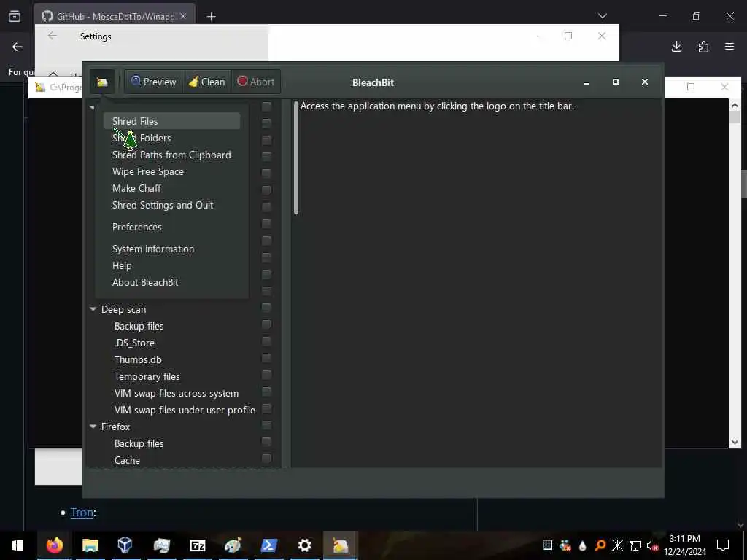The image size is (747, 560).
Task: Click scroll-down arrow of background window scrollbar
Action: (x=735, y=443)
